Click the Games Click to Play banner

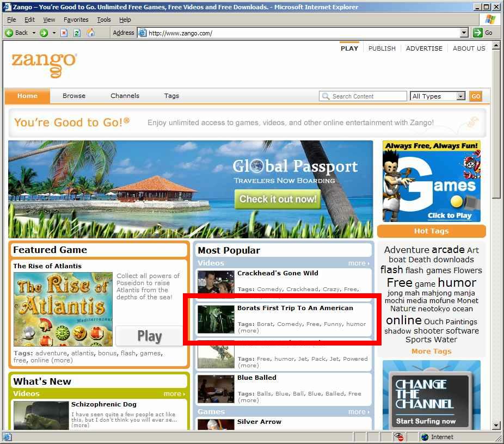click(432, 181)
